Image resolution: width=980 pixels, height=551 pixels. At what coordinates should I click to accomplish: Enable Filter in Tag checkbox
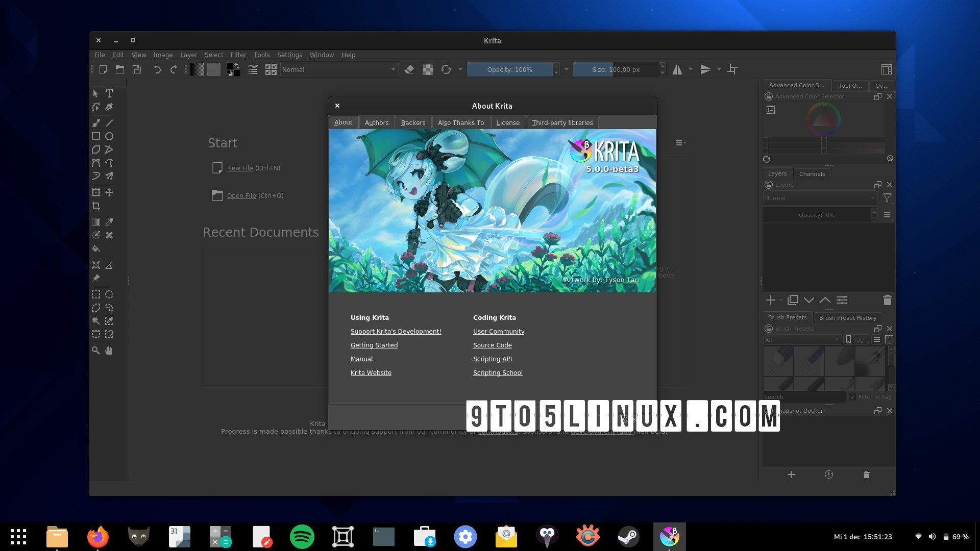851,397
